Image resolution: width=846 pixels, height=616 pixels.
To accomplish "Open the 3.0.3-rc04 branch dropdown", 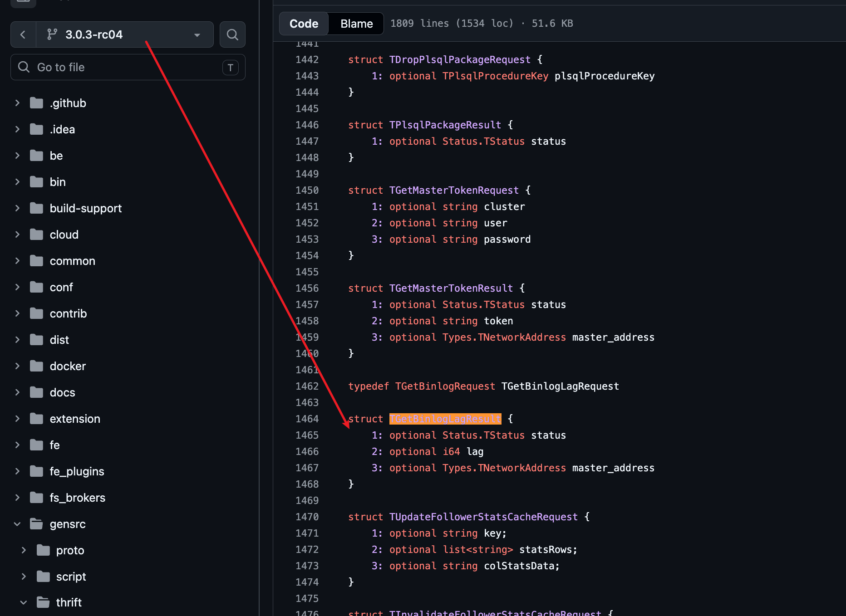I will point(124,34).
